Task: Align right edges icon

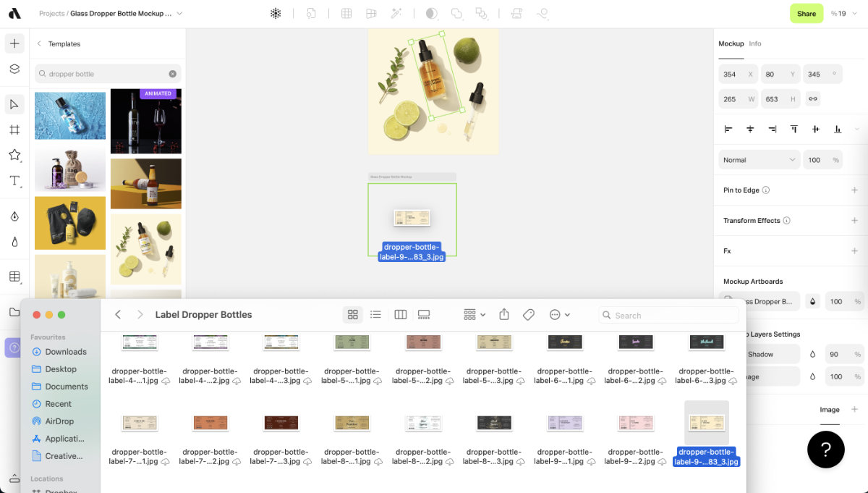Action: pyautogui.click(x=773, y=129)
